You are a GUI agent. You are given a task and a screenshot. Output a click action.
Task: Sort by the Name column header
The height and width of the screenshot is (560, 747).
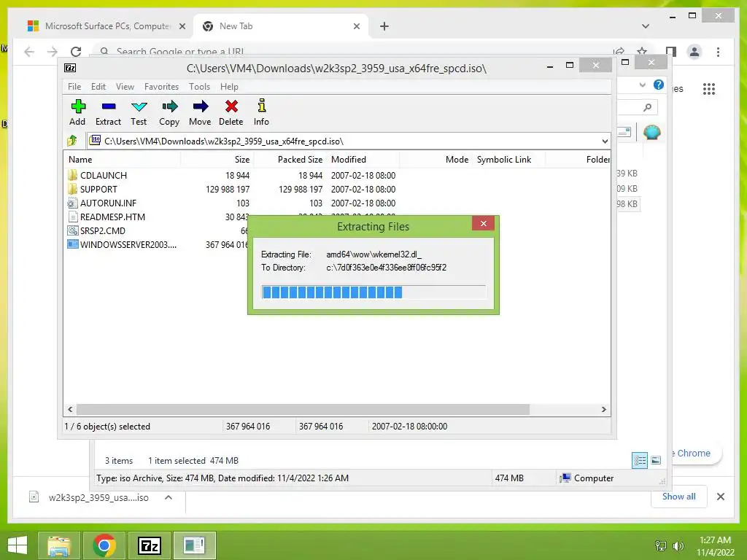122,160
